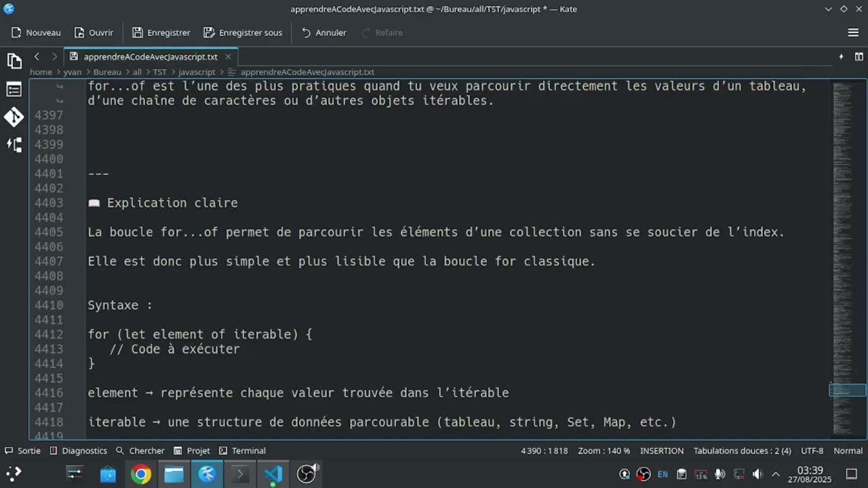Open Google Chrome from the taskbar

coord(141,474)
